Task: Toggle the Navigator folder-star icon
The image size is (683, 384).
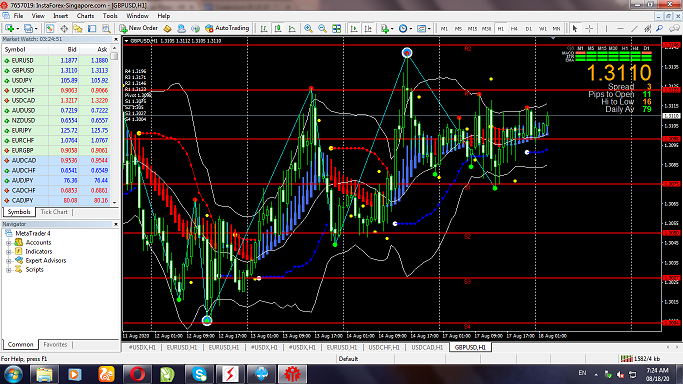Action: click(x=78, y=28)
